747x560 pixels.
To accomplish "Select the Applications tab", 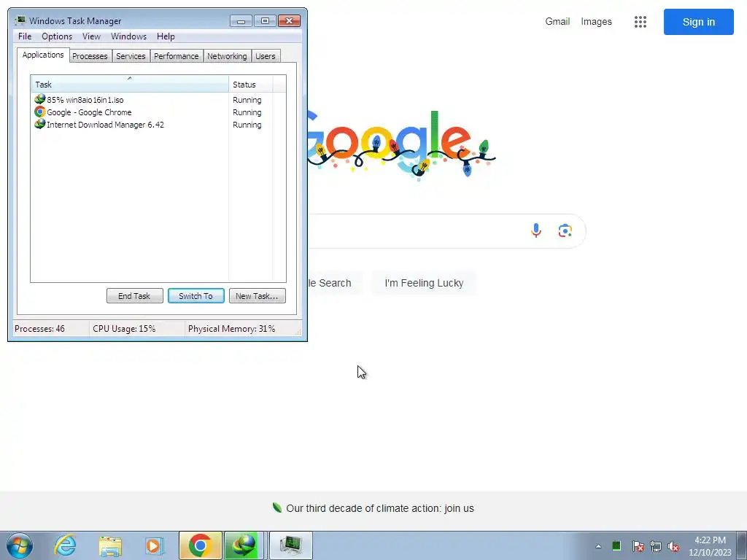I will (43, 55).
